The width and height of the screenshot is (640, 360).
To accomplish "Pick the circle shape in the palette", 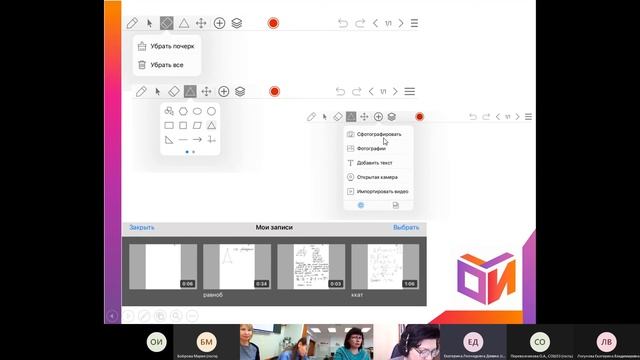I will (x=211, y=111).
